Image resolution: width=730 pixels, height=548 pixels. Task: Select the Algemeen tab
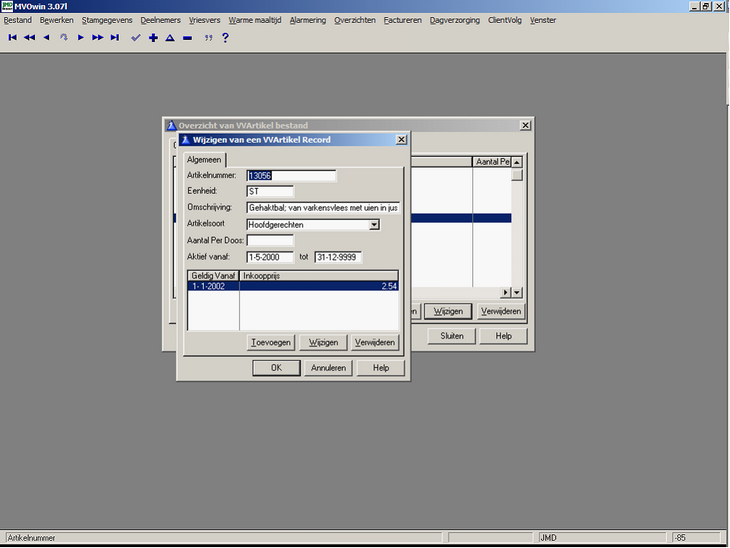coord(204,160)
